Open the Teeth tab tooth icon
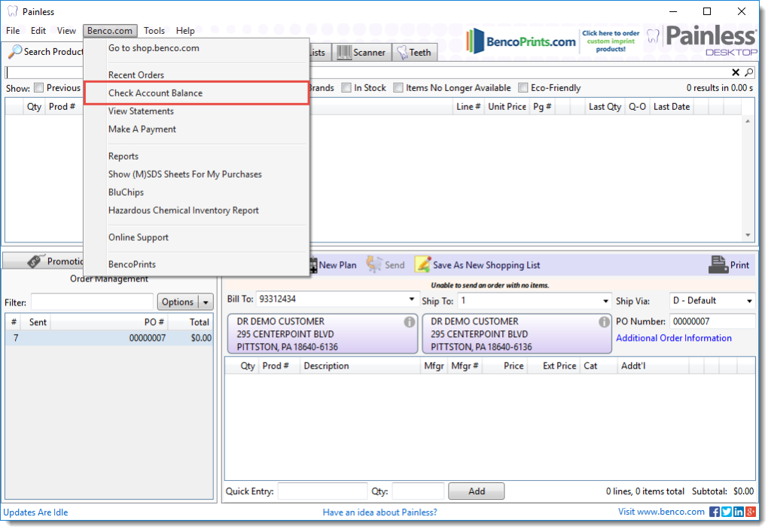Image resolution: width=771 pixels, height=532 pixels. pos(402,52)
